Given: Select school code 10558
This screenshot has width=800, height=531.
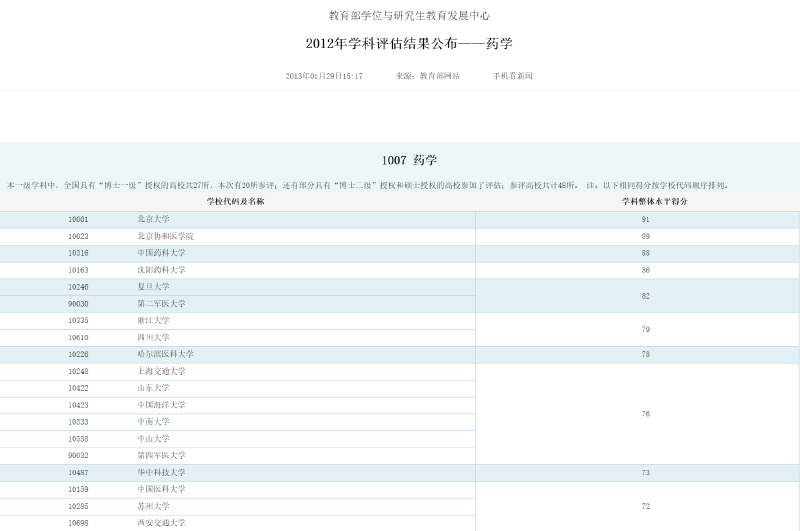Looking at the screenshot, I should pos(78,438).
